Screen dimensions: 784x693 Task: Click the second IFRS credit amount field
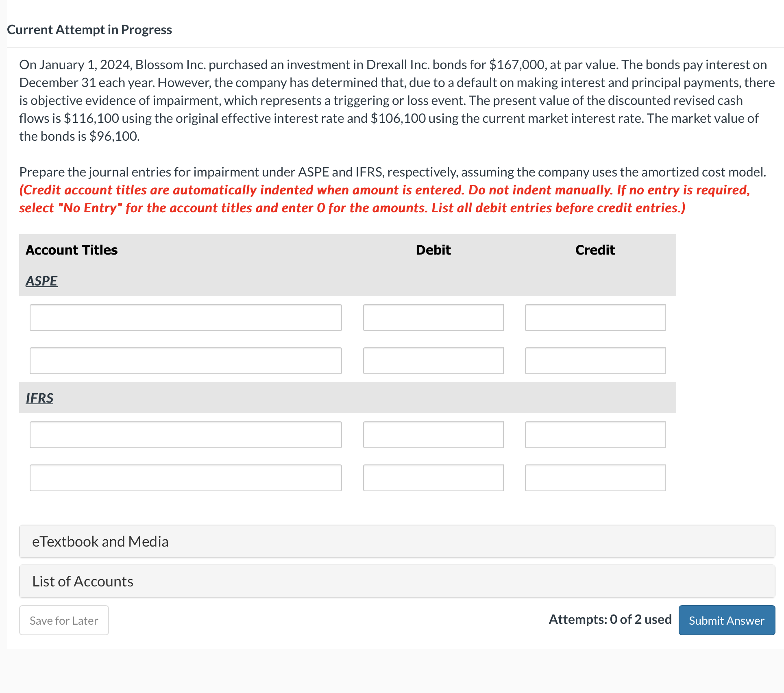pos(595,477)
